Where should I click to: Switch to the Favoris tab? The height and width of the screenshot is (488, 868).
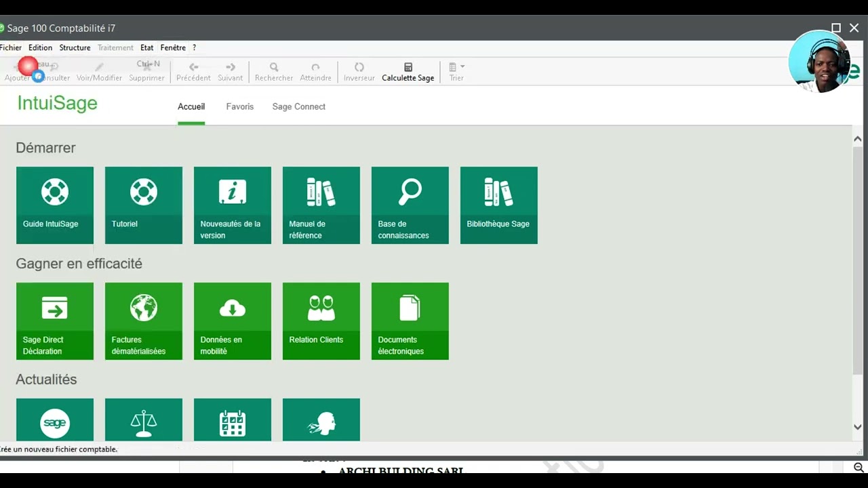(x=240, y=106)
